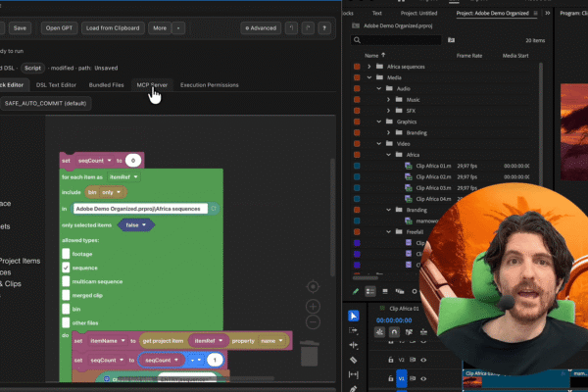Check the other files checkbox

(66, 322)
